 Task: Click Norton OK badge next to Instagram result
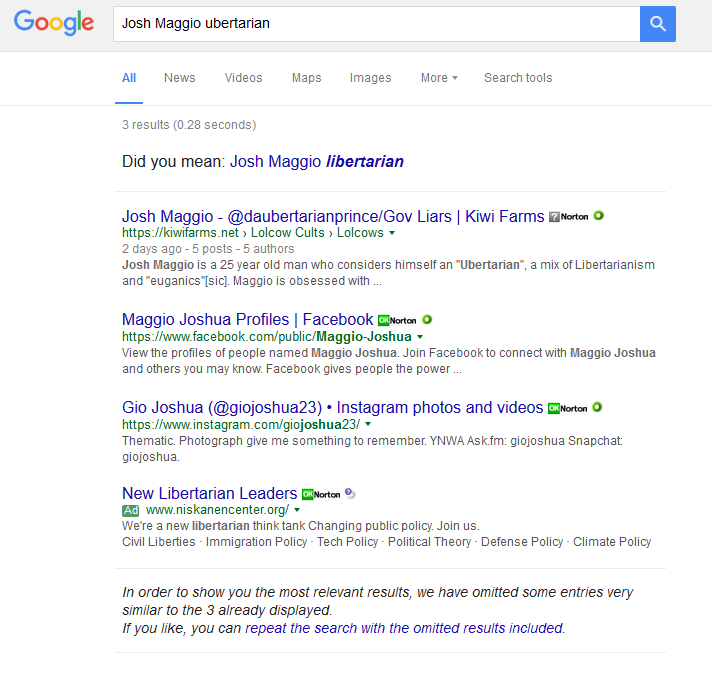tap(568, 408)
